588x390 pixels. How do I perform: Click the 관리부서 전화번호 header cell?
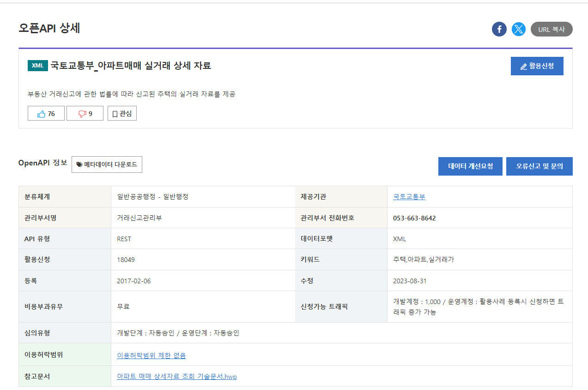click(x=341, y=218)
